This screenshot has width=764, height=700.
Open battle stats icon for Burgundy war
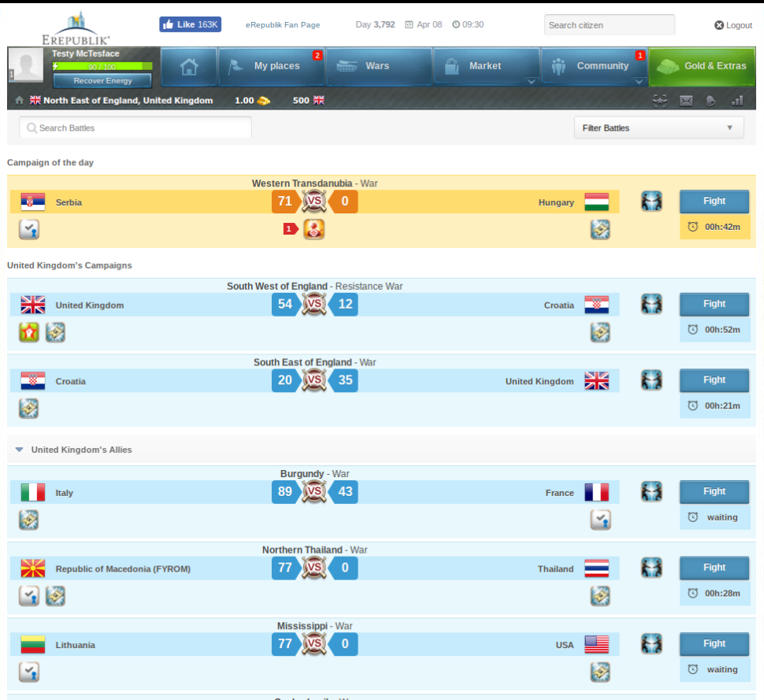pos(651,492)
